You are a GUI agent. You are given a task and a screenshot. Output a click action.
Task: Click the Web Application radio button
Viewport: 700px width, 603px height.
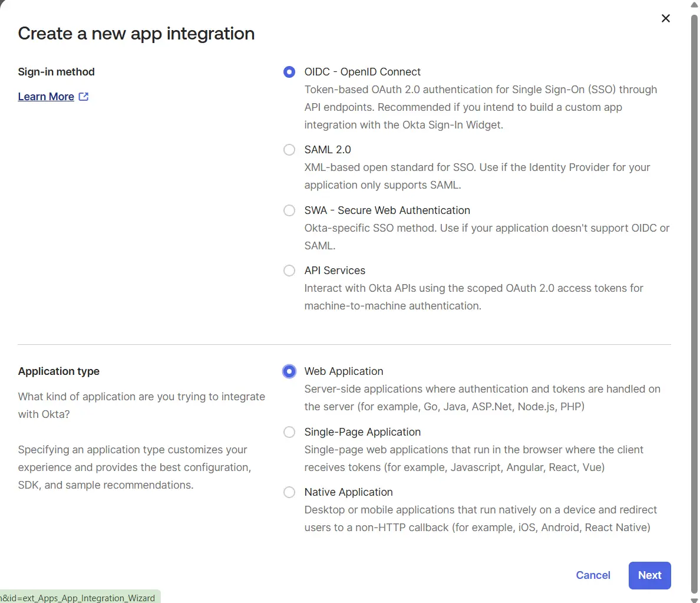pyautogui.click(x=289, y=371)
